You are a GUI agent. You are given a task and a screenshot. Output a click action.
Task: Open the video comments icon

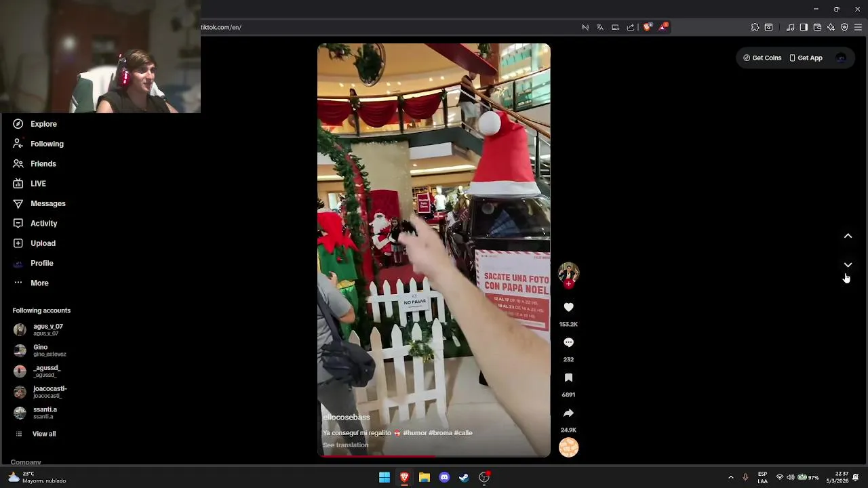[x=568, y=342]
